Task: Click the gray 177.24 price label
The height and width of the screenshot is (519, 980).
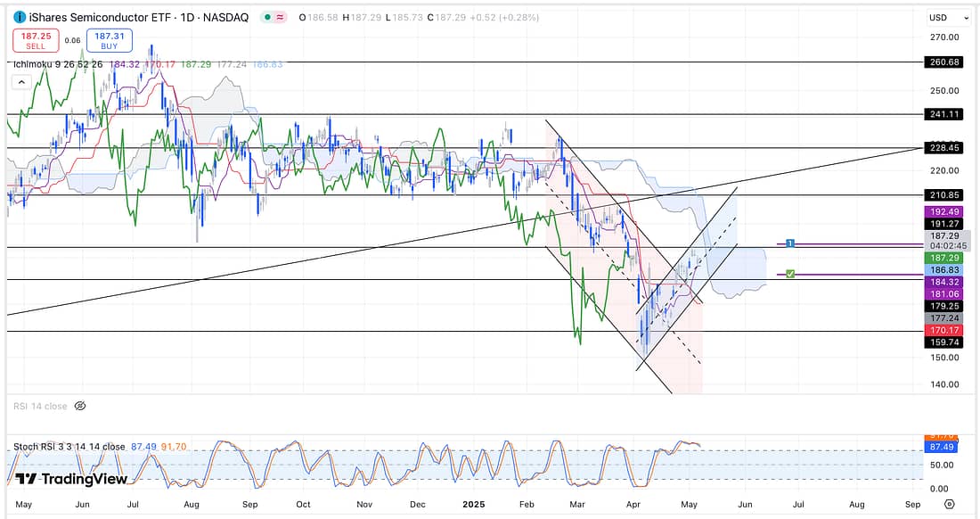Action: pyautogui.click(x=945, y=318)
